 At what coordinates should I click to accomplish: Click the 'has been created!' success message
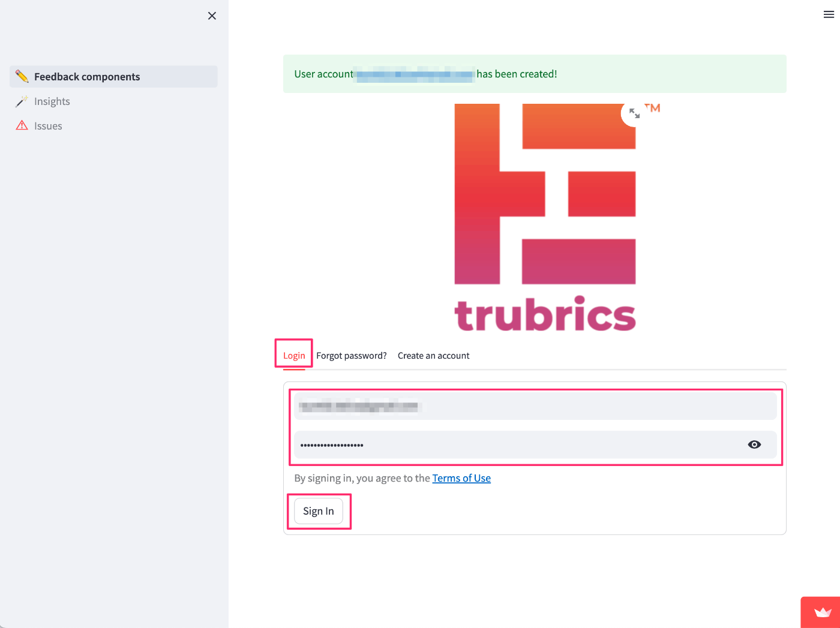click(x=535, y=74)
